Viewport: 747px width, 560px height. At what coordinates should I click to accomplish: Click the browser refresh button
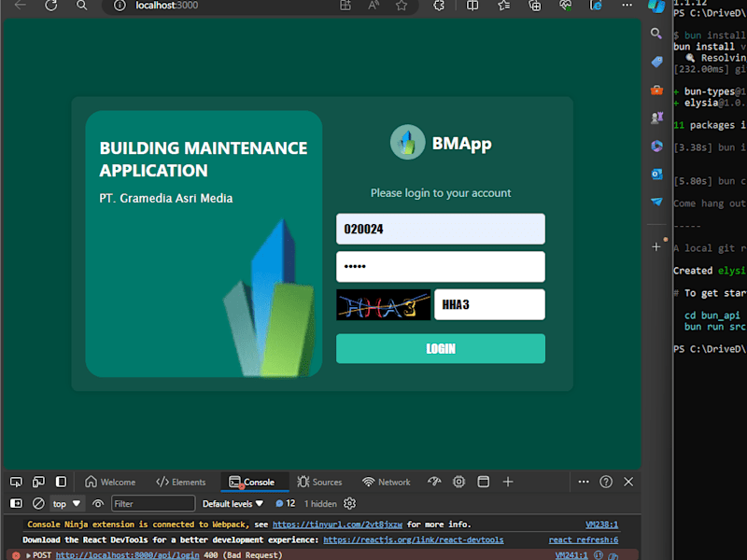[x=51, y=6]
